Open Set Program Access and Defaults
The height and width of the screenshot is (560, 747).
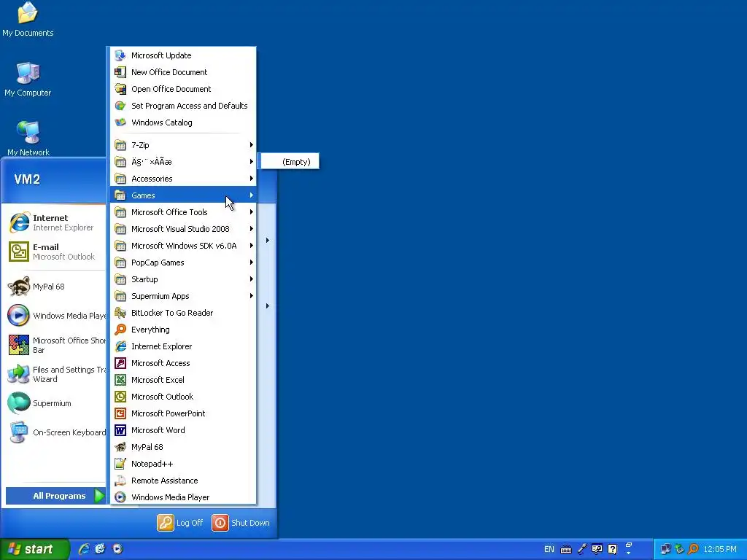183,106
